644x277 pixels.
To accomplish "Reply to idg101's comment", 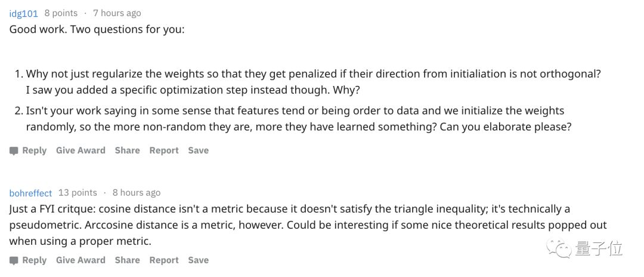I will [x=34, y=150].
